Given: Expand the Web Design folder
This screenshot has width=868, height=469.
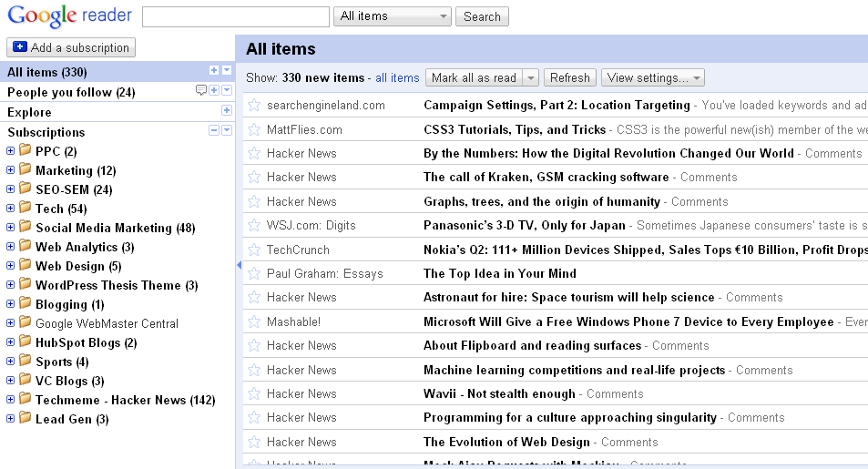Looking at the screenshot, I should click(11, 265).
